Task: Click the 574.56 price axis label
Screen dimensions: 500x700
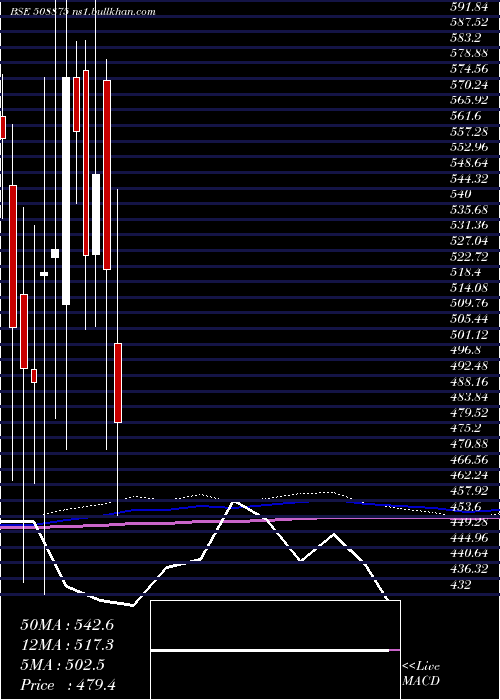Action: tap(470, 69)
